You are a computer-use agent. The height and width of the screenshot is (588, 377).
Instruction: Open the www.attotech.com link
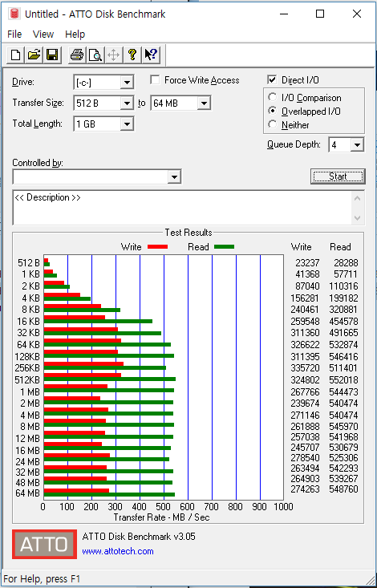(118, 551)
